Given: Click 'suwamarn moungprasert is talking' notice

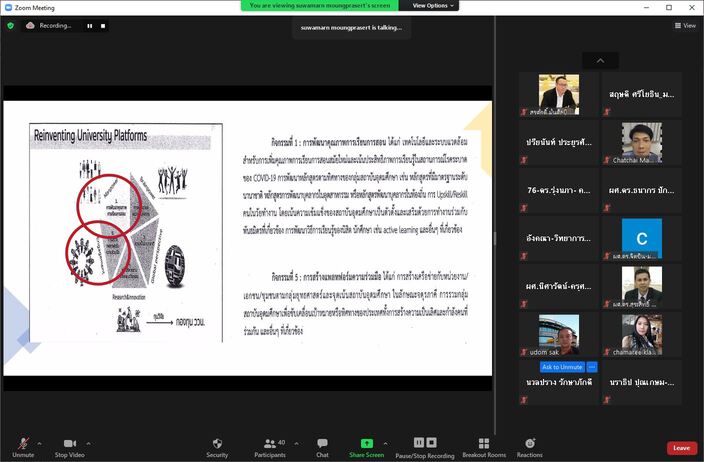Looking at the screenshot, I should (x=351, y=27).
